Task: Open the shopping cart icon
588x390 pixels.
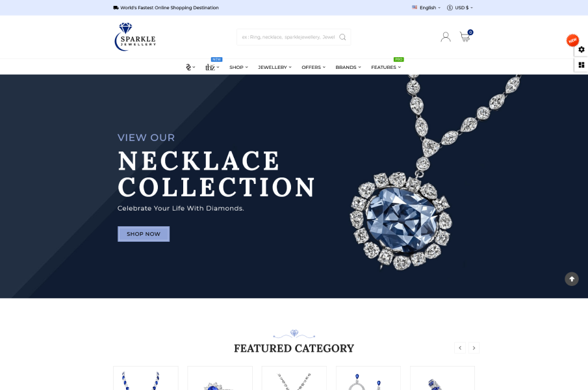Action: click(x=465, y=36)
